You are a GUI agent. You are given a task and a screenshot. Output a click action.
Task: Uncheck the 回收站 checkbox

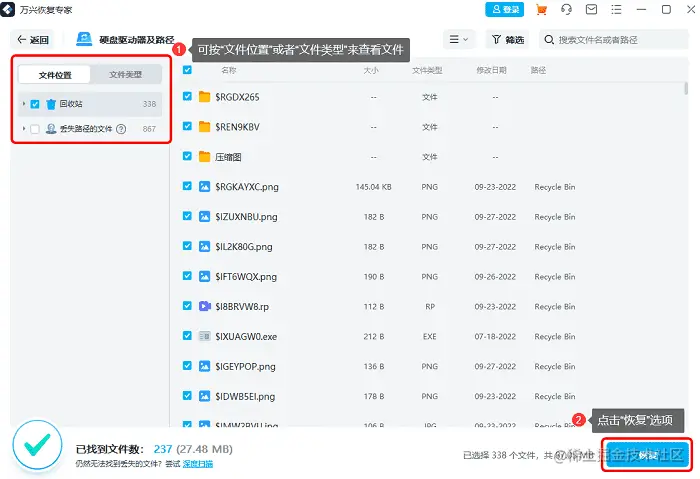tap(35, 104)
